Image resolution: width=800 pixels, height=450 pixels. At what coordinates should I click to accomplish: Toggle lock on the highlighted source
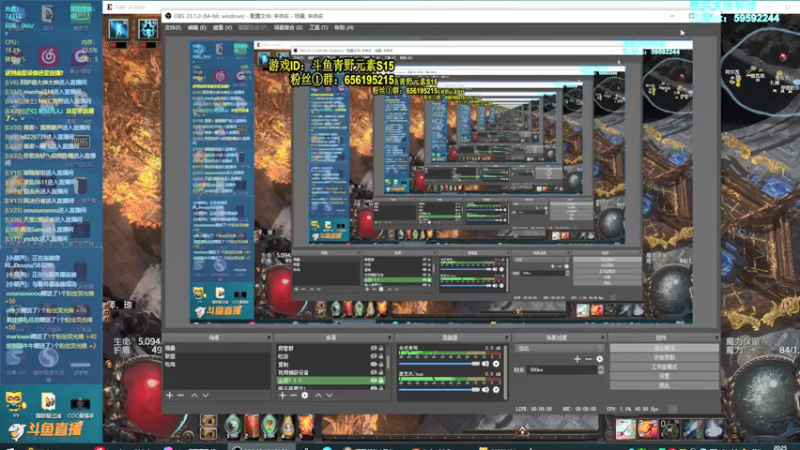click(x=381, y=381)
